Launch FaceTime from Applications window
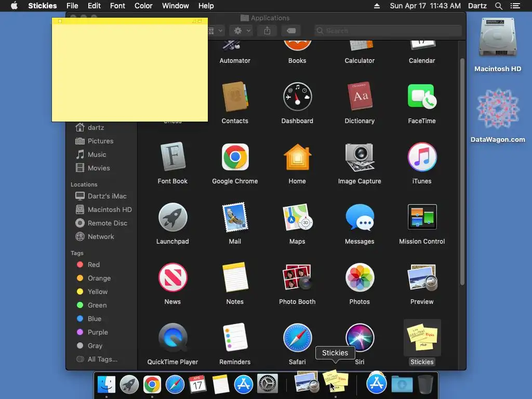 coord(422,96)
